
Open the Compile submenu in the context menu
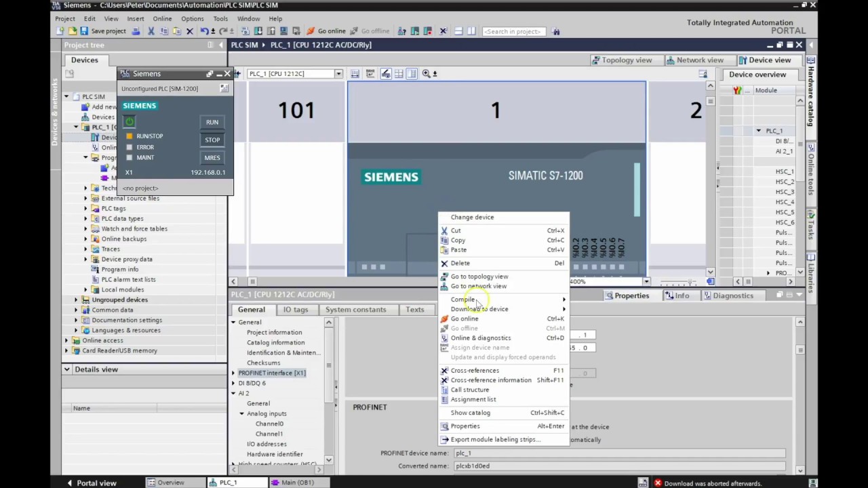point(503,300)
